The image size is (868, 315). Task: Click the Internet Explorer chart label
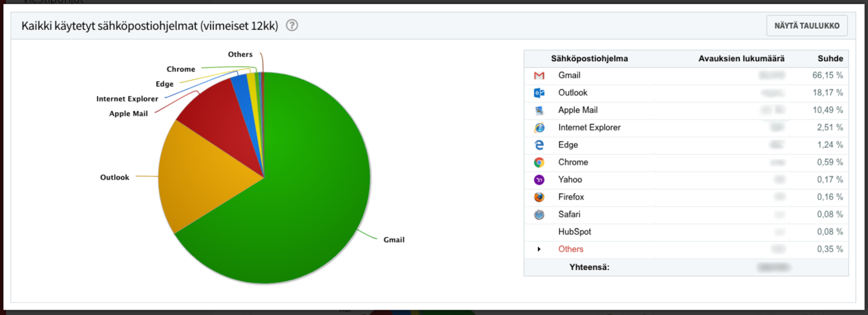click(x=127, y=99)
